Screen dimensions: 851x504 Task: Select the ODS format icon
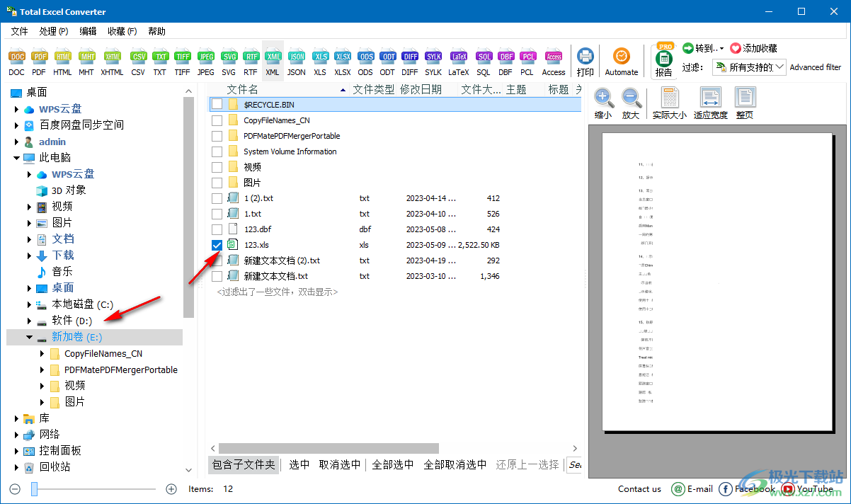coord(365,63)
